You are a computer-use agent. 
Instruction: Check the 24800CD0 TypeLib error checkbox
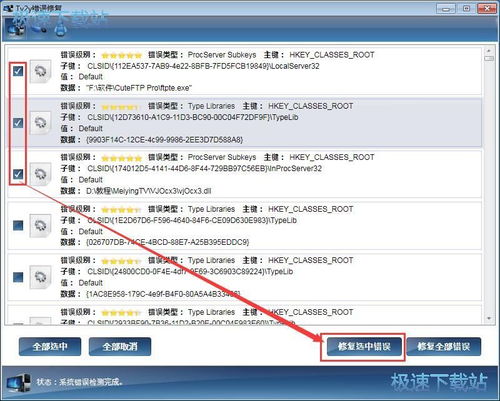click(18, 277)
